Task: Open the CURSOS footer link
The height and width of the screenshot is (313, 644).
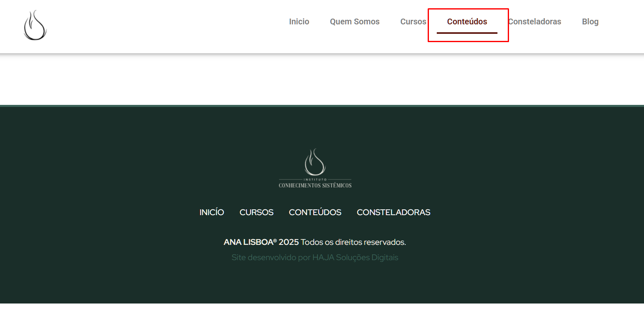Action: point(256,212)
